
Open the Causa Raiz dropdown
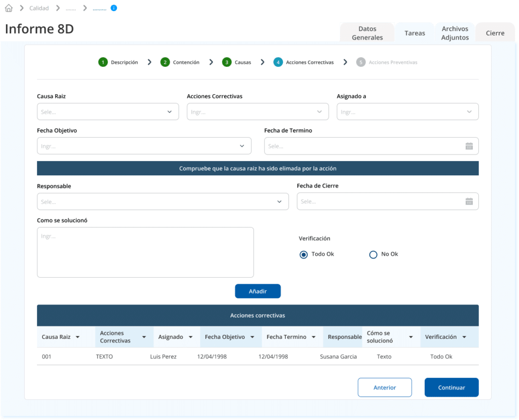click(x=108, y=111)
